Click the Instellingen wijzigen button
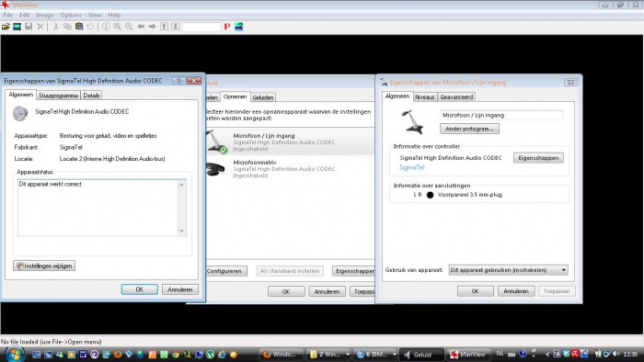The width and height of the screenshot is (644, 362). [44, 266]
